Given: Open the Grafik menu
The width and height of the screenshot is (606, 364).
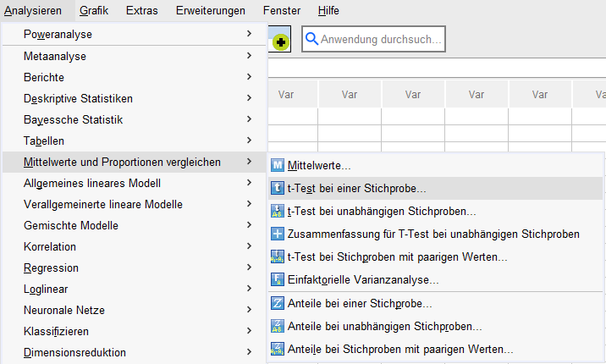Looking at the screenshot, I should pos(94,10).
